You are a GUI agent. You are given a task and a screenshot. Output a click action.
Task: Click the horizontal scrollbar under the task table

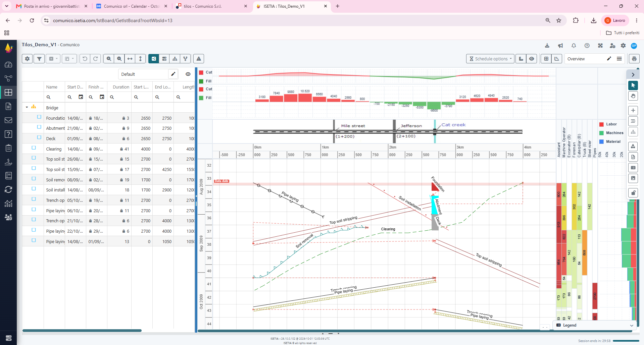[x=82, y=331]
